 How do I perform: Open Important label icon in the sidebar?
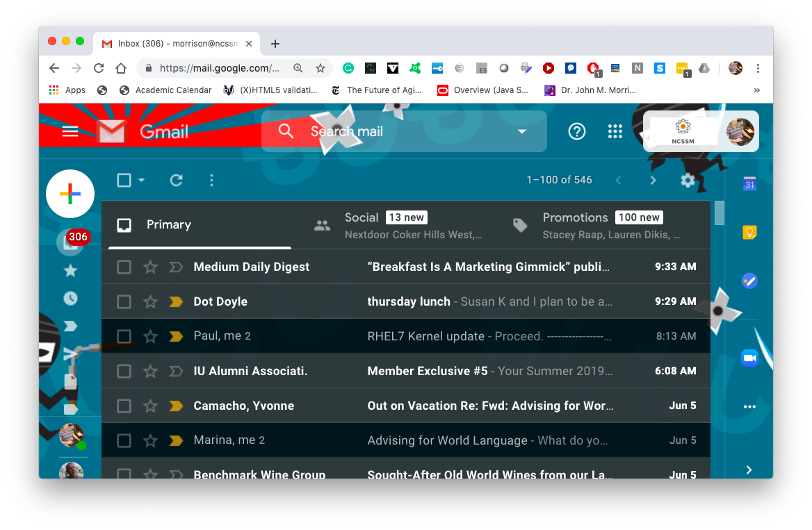click(x=70, y=326)
